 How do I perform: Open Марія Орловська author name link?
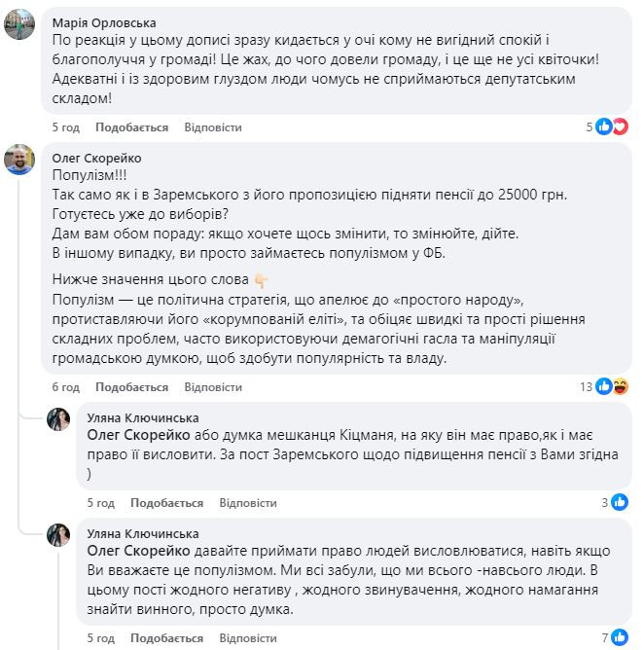pos(106,22)
